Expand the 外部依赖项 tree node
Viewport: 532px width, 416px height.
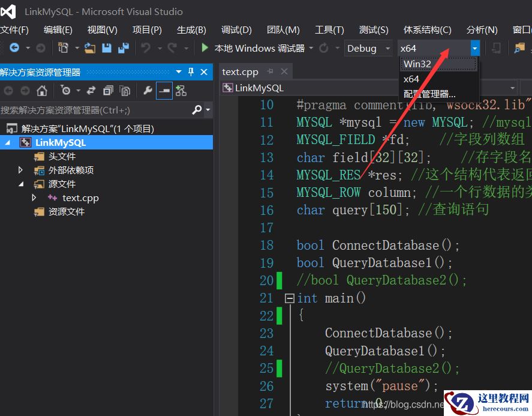[x=21, y=170]
